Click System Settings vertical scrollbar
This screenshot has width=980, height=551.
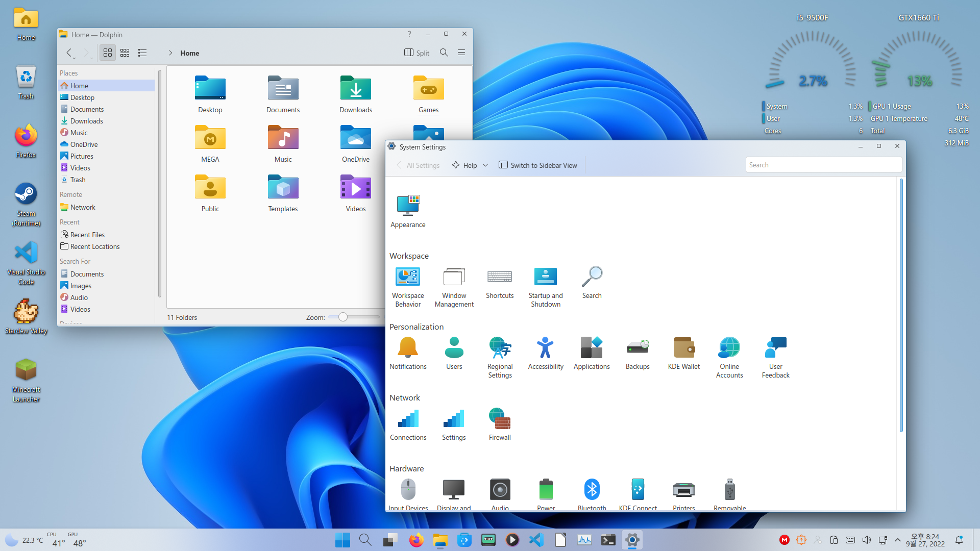point(901,306)
